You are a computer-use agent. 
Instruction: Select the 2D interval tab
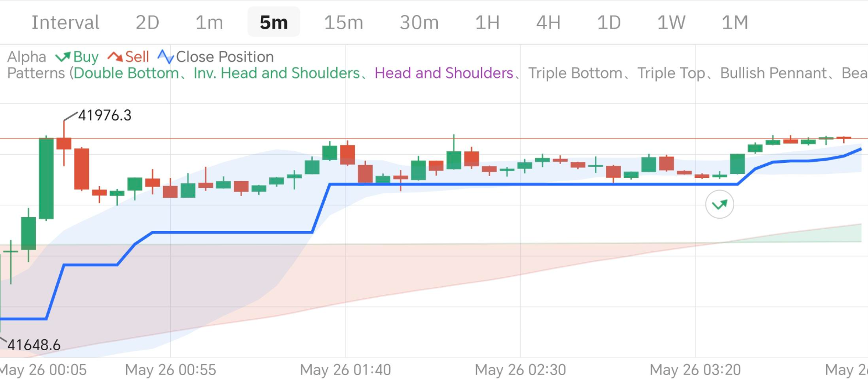click(147, 23)
